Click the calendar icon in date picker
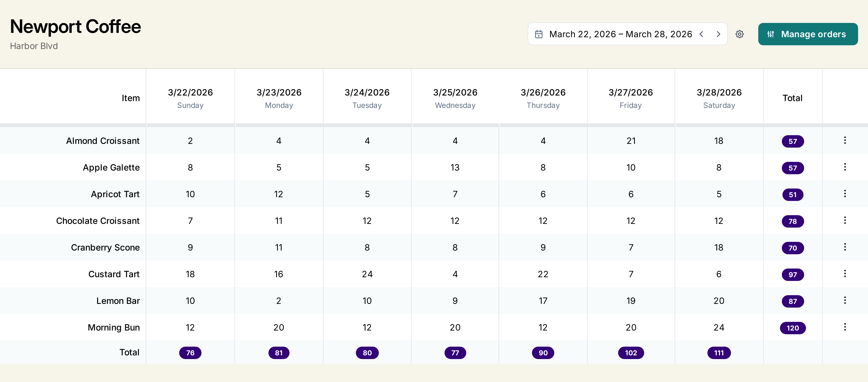Screen dimensions: 868x382 coord(538,34)
